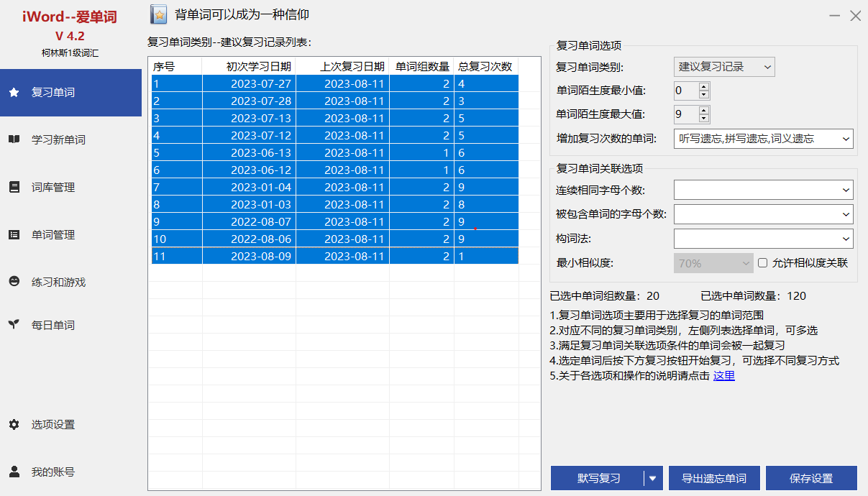
Task: Decrease 单词陌生度最大值 with down arrow
Action: pyautogui.click(x=703, y=119)
